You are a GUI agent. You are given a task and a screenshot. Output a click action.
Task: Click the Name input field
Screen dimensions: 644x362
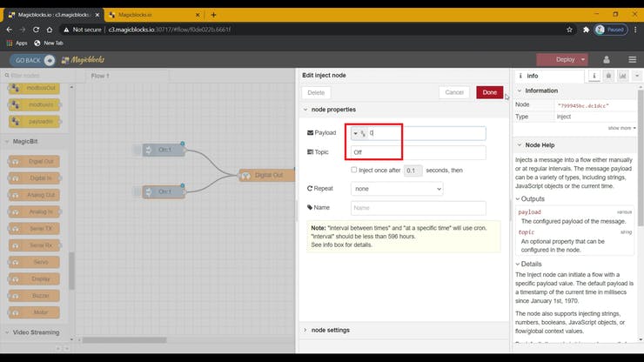tap(418, 208)
